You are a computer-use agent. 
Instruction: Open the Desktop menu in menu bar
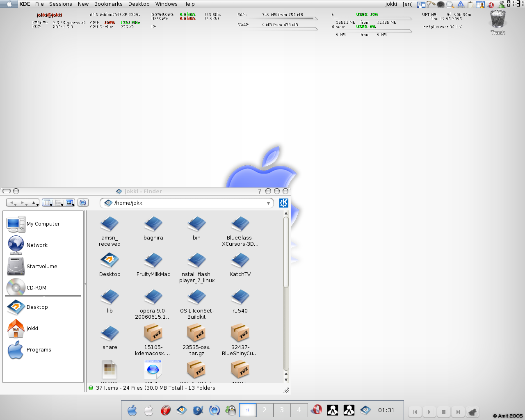click(x=139, y=4)
